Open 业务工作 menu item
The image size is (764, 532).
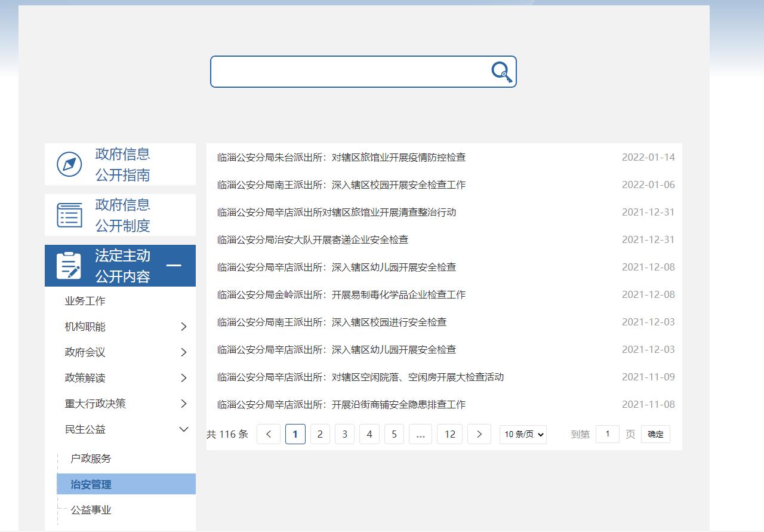85,301
